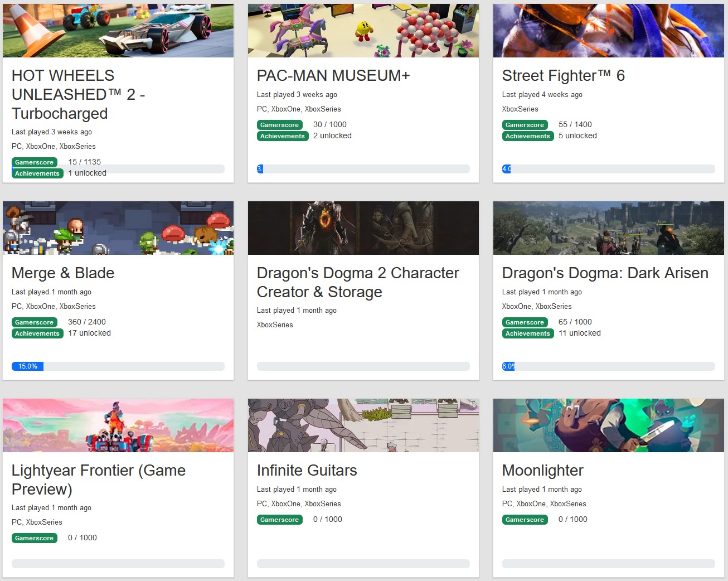Select the Moonlighter cover image
This screenshot has height=581, width=728.
pyautogui.click(x=609, y=425)
